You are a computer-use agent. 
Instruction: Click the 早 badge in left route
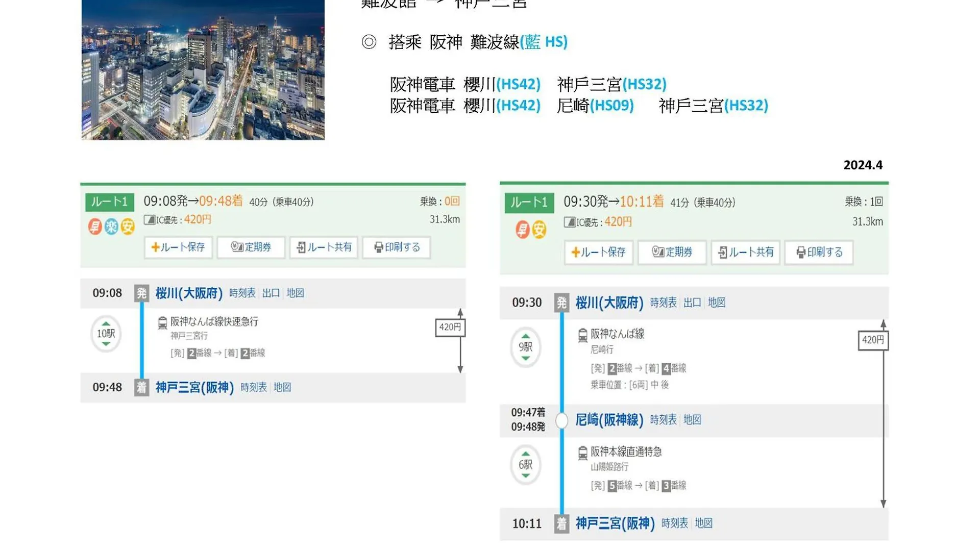[94, 227]
